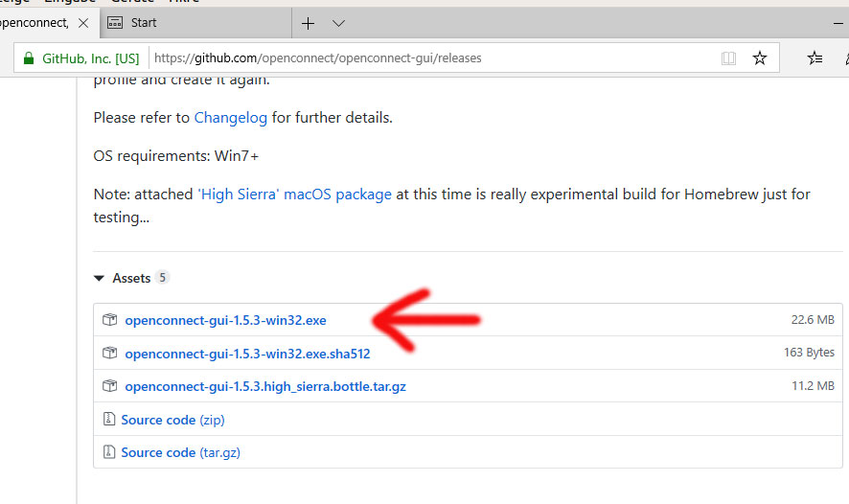Add page to favorites with star icon
The image size is (849, 504).
click(760, 58)
